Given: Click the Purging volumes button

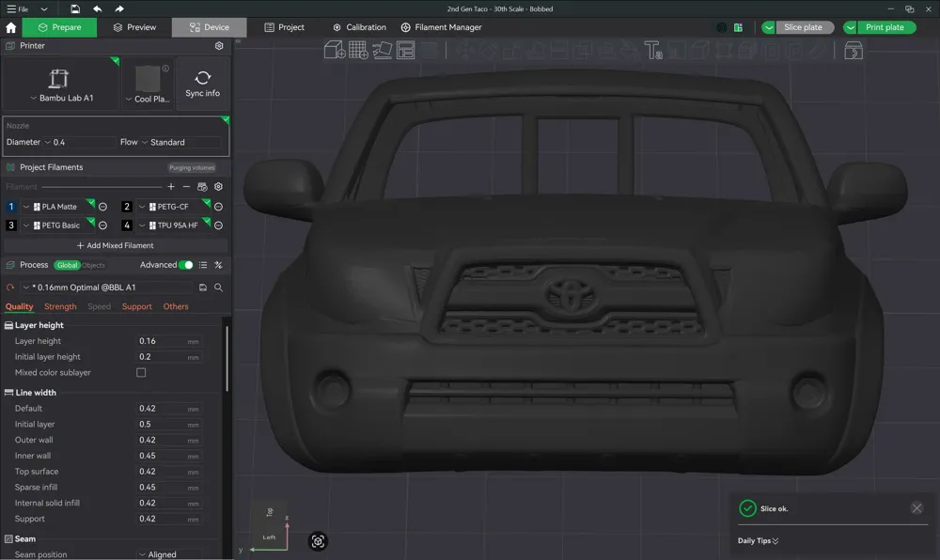Looking at the screenshot, I should click(191, 167).
